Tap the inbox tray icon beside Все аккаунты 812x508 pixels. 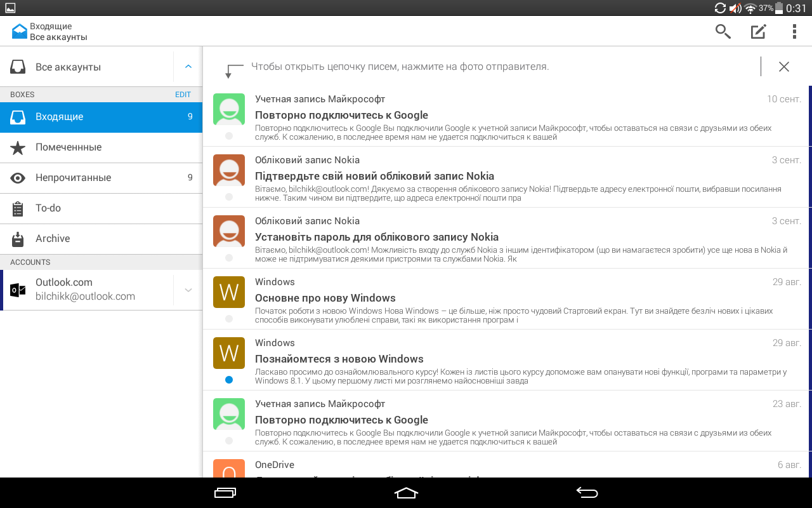tap(18, 67)
